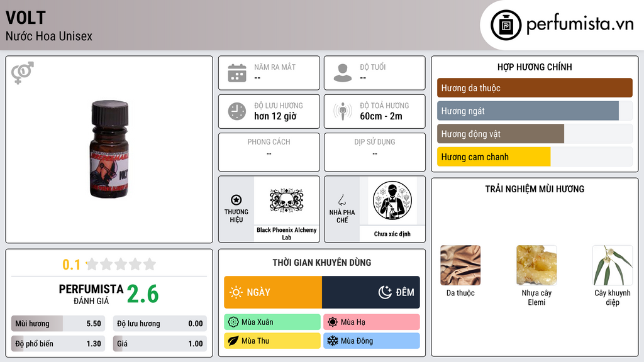Click the Hương cam chanh accord bar
The width and height of the screenshot is (644, 362).
[x=535, y=156]
